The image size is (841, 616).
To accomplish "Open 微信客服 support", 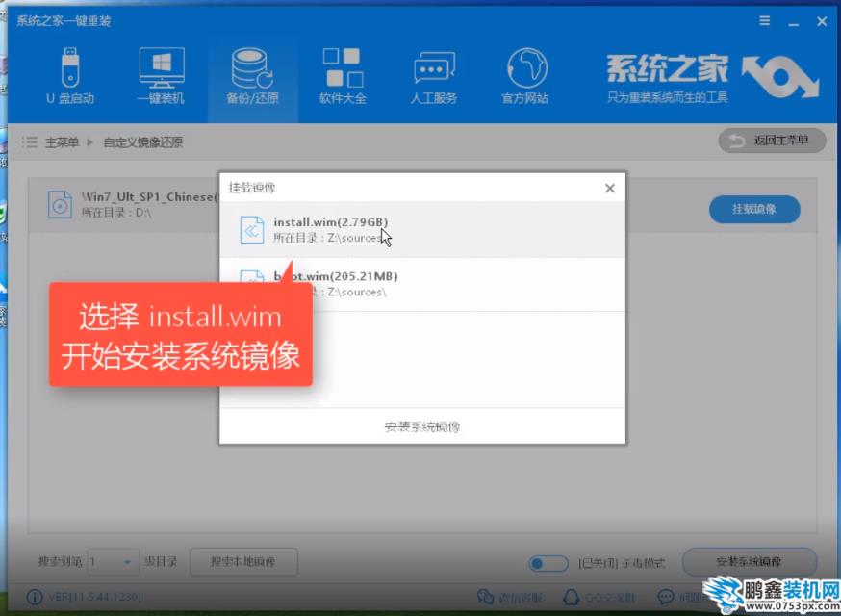I will (x=510, y=597).
